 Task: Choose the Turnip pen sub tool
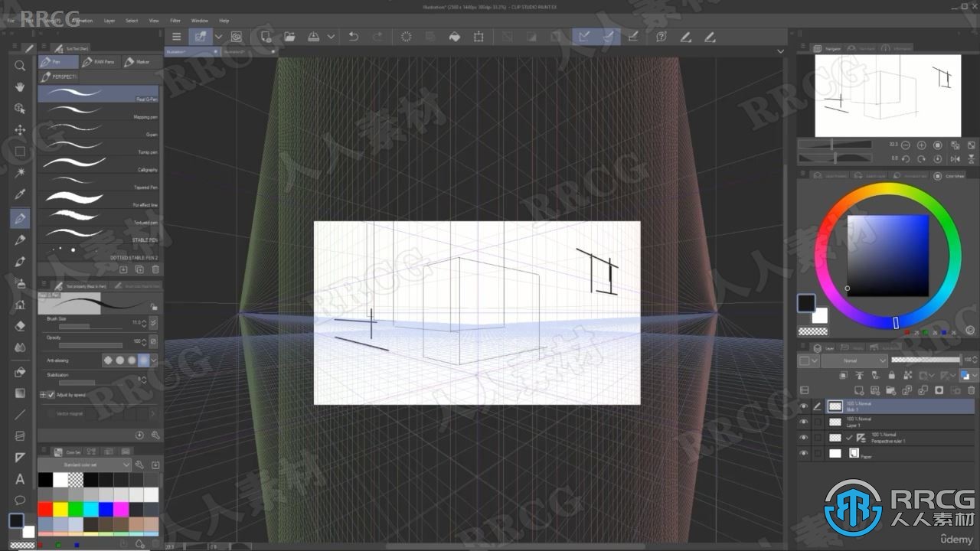tap(98, 147)
